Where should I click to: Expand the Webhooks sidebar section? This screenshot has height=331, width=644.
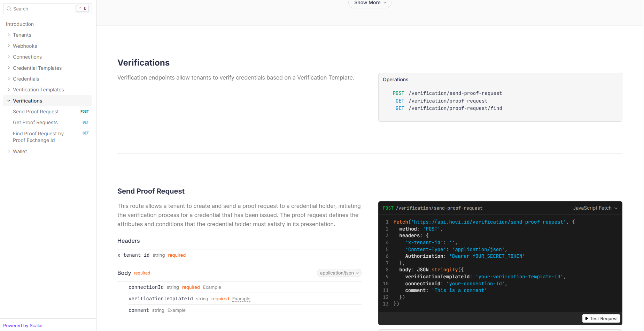(25, 46)
